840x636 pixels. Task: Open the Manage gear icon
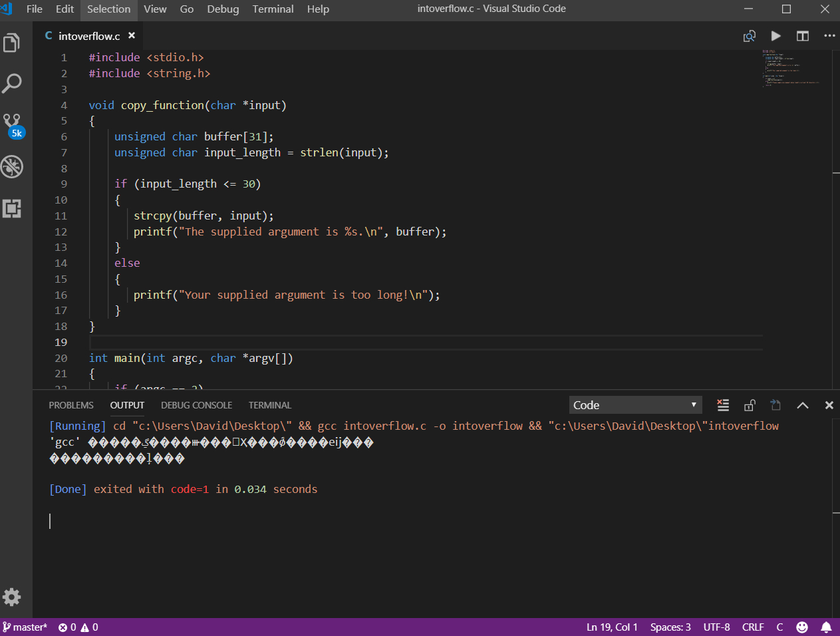coord(12,597)
